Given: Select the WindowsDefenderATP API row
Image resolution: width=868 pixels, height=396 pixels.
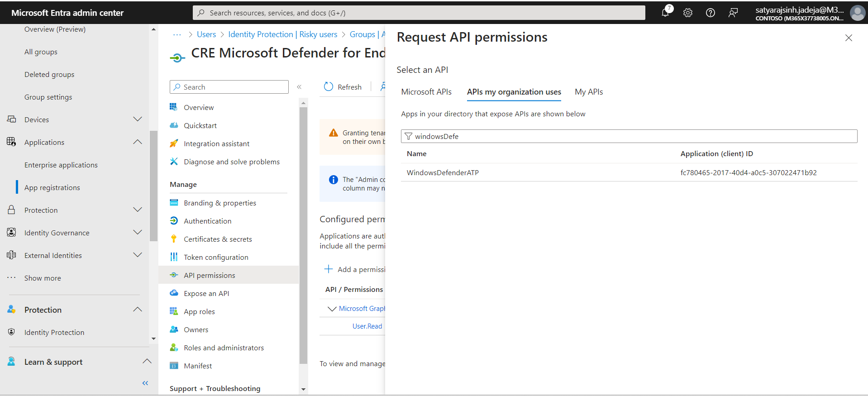Looking at the screenshot, I should [x=629, y=172].
